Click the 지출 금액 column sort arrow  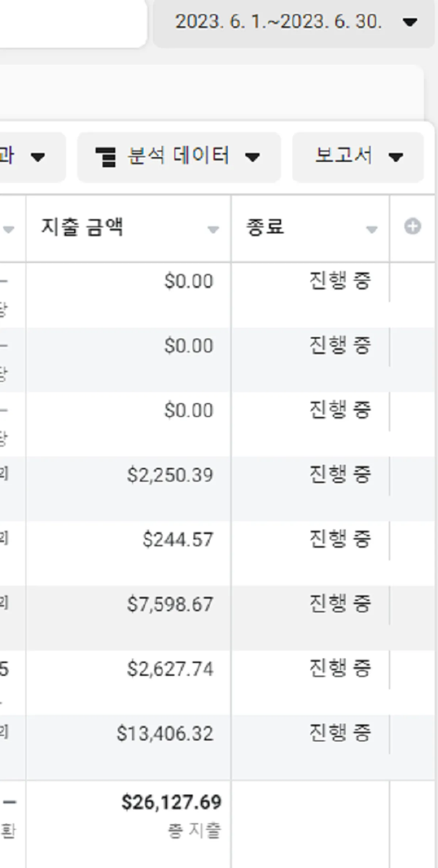click(x=213, y=229)
